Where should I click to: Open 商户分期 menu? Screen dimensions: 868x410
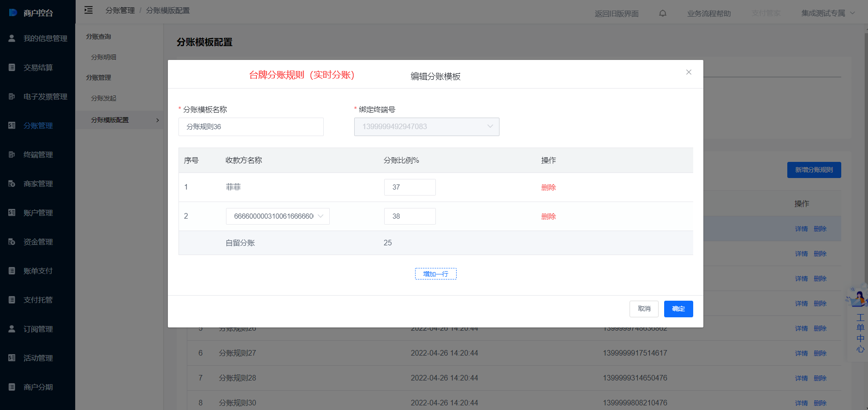(38, 387)
